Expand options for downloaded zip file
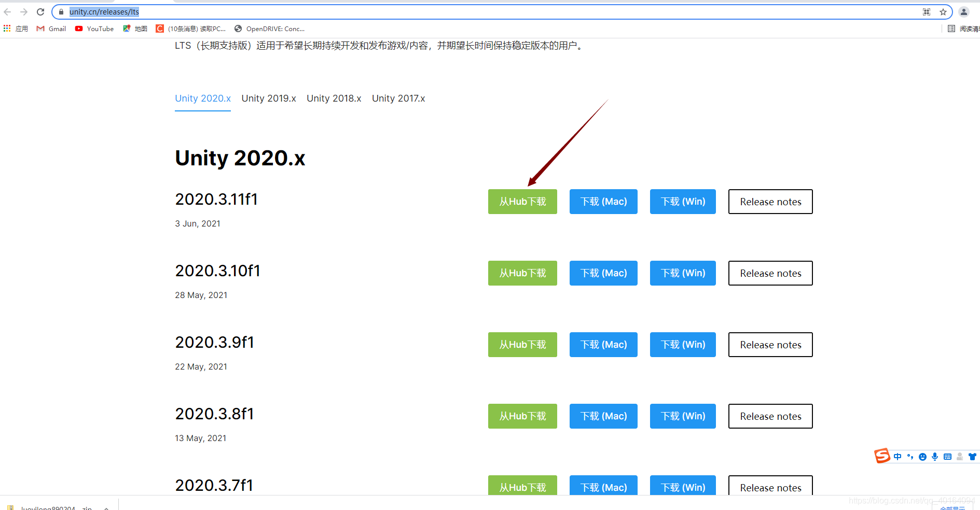Screen dimensions: 980x510 [106, 508]
